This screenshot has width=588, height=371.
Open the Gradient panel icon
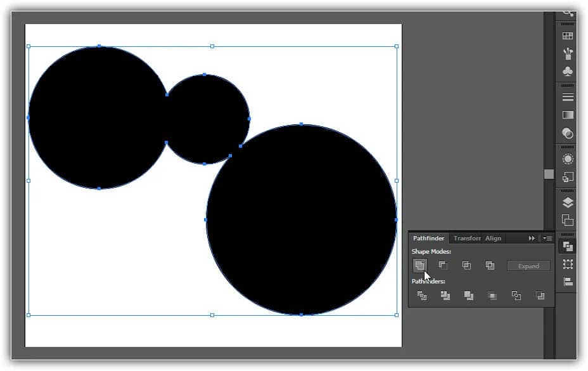coord(568,115)
